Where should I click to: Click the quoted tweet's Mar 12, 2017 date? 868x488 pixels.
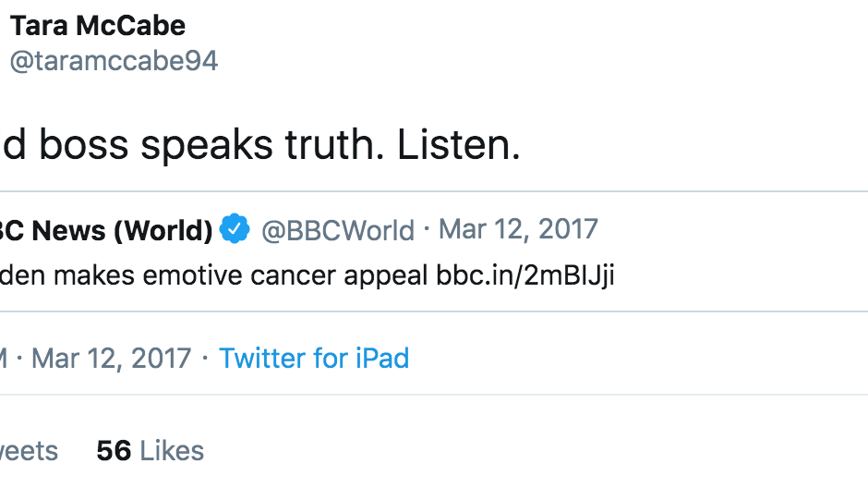518,229
